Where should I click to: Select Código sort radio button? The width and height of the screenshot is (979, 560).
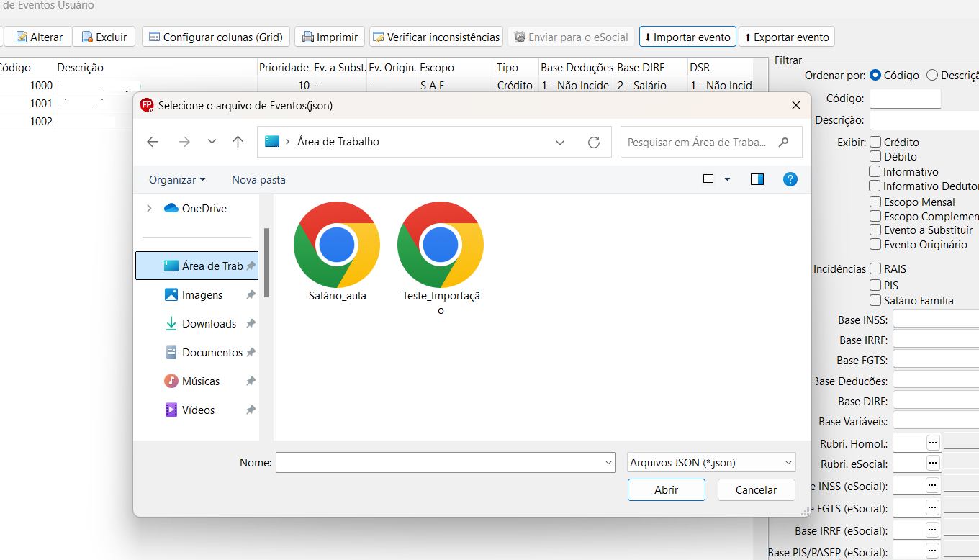click(x=875, y=75)
